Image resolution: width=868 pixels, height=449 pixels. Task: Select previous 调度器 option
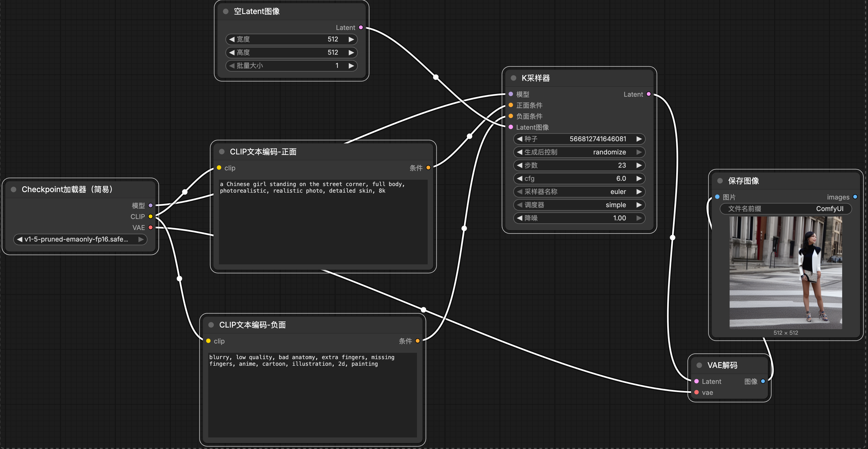519,205
